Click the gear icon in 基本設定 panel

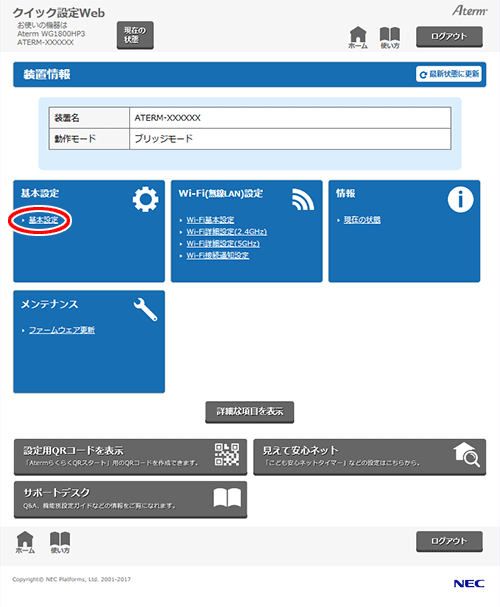point(145,199)
